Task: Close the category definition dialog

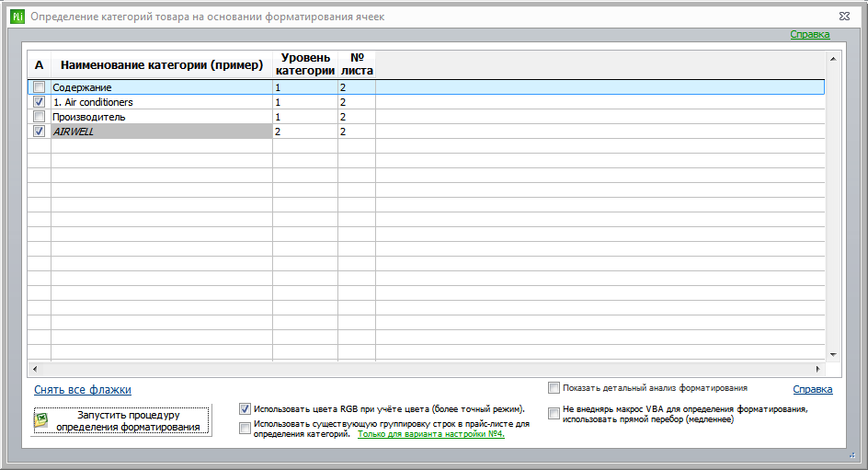Action: pos(844,17)
